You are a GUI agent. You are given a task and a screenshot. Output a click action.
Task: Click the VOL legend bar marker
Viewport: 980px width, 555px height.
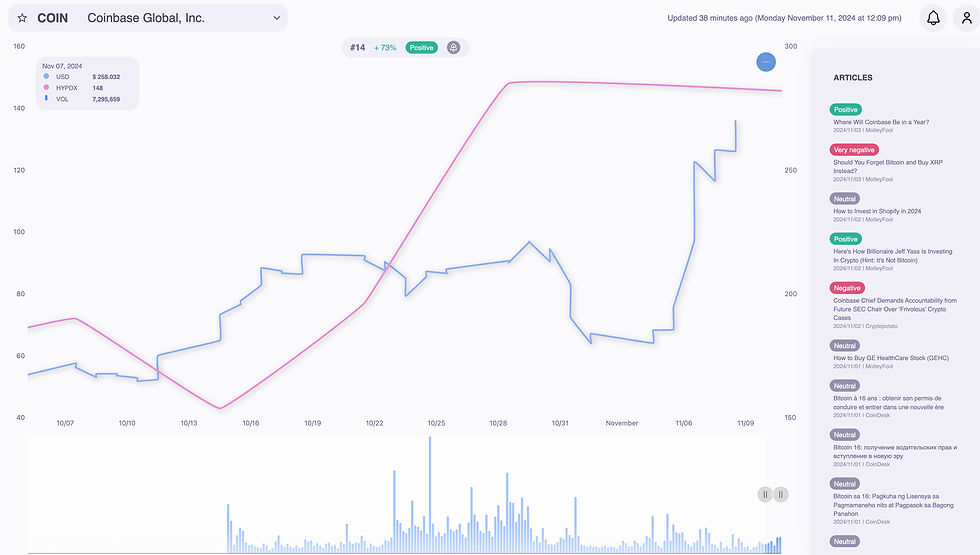tap(46, 98)
